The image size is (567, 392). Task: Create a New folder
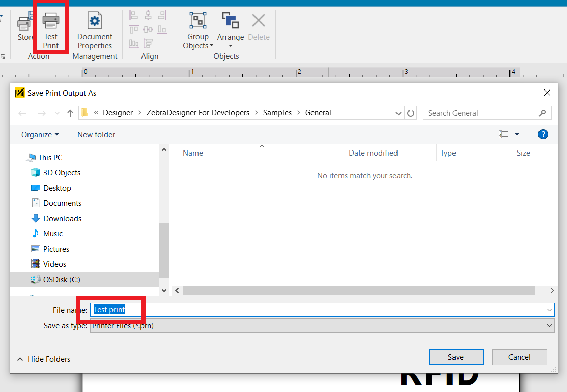(x=96, y=134)
